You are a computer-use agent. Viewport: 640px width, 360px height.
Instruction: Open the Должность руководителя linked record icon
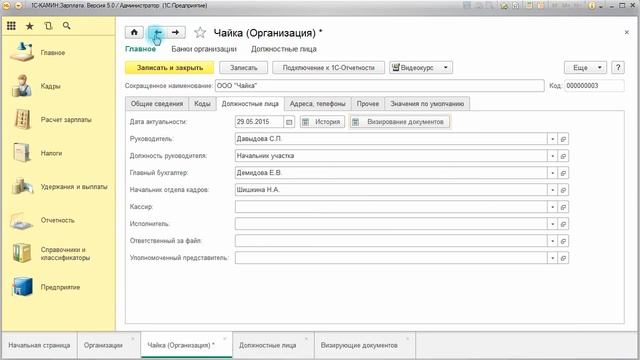[x=563, y=156]
